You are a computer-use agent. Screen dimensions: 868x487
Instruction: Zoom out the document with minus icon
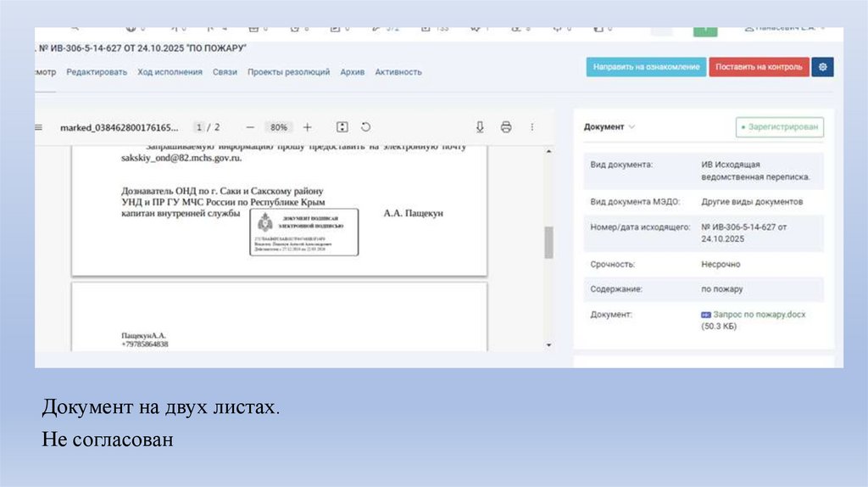pos(250,127)
